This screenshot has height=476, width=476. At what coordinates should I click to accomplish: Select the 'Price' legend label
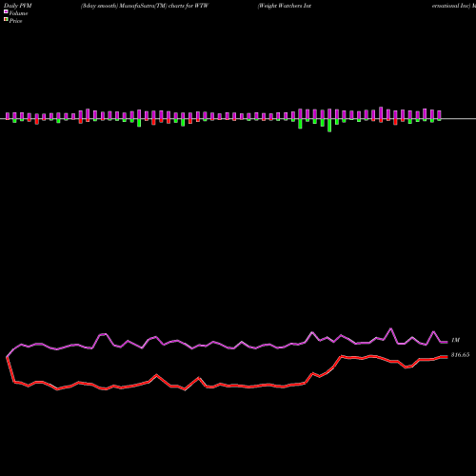point(15,21)
